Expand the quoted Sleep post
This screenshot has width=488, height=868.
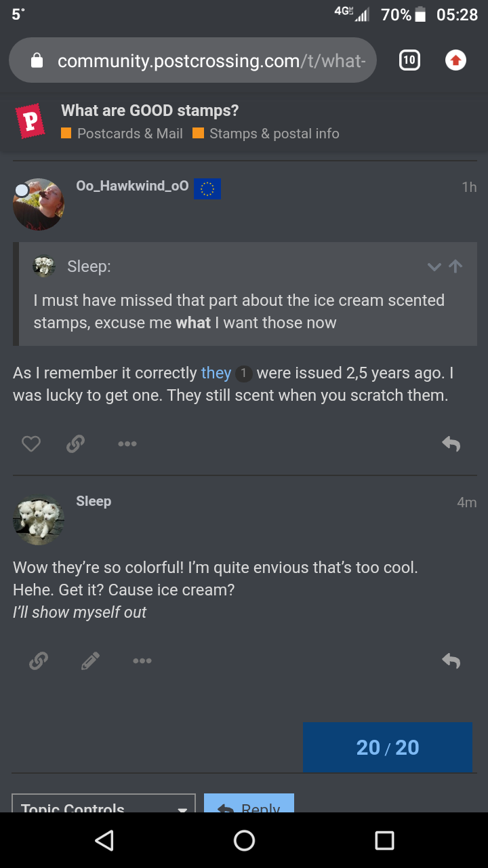pyautogui.click(x=434, y=267)
